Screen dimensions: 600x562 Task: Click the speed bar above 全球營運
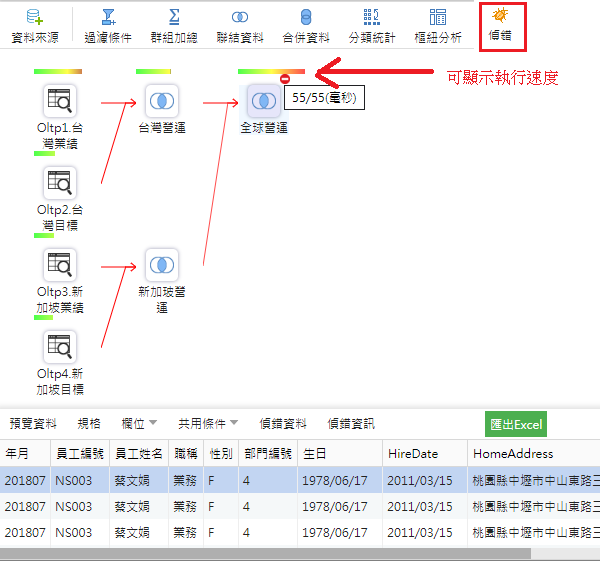[x=271, y=72]
